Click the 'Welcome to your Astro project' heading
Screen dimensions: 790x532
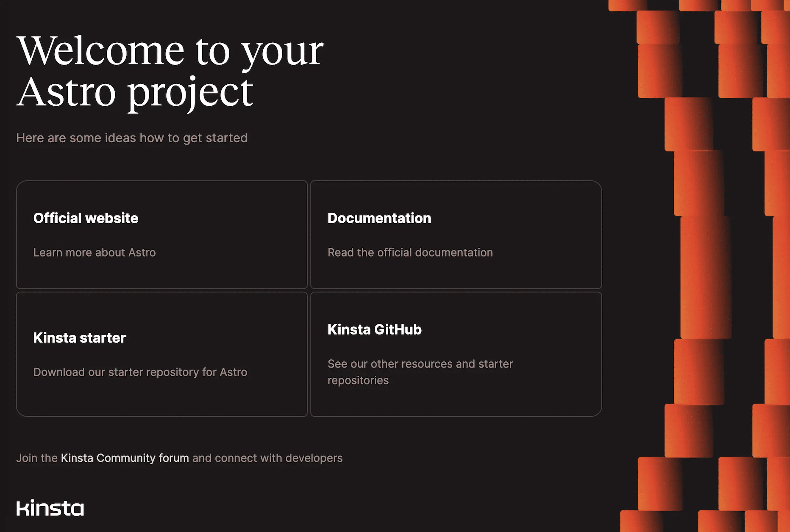pos(170,70)
